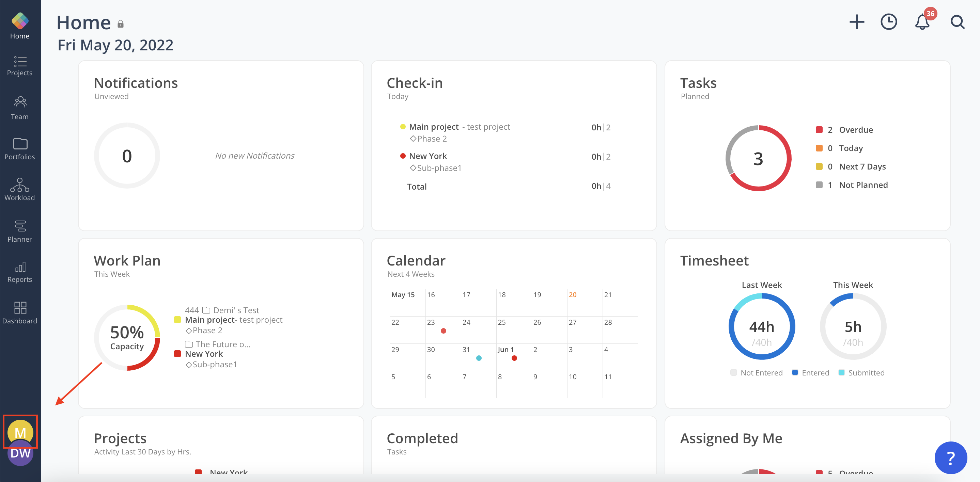Select New York in the Work Plan list

(x=204, y=354)
